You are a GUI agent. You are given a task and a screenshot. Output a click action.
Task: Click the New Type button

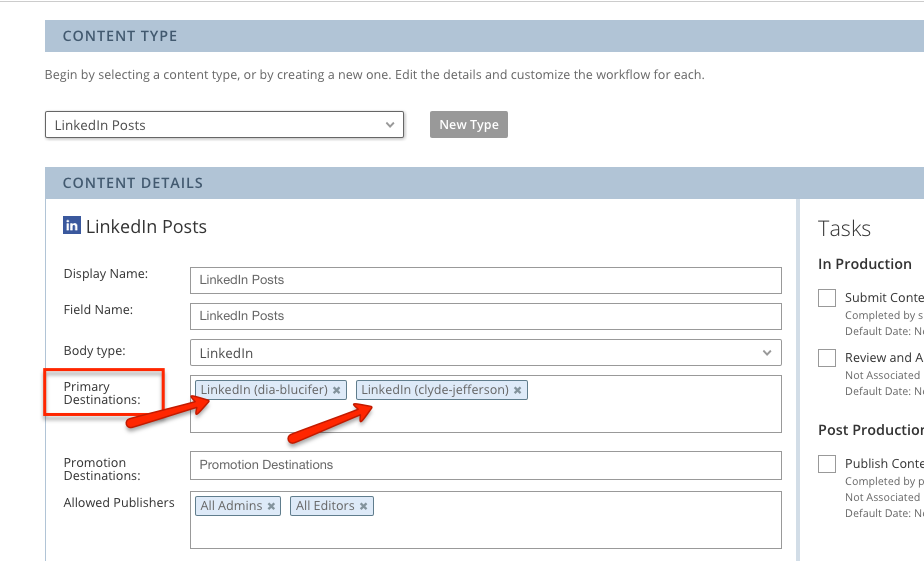468,125
